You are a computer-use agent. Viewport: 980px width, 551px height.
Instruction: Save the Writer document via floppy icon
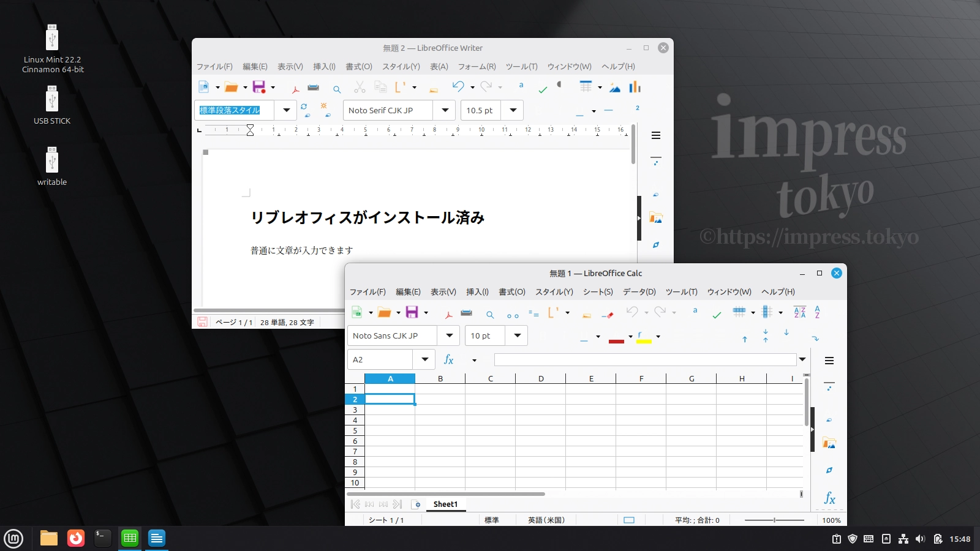pyautogui.click(x=259, y=87)
